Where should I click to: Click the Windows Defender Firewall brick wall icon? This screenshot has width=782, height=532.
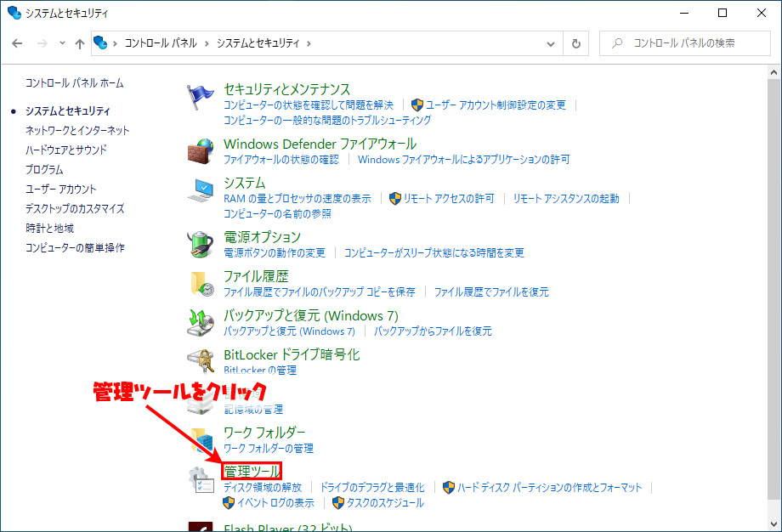pos(200,151)
